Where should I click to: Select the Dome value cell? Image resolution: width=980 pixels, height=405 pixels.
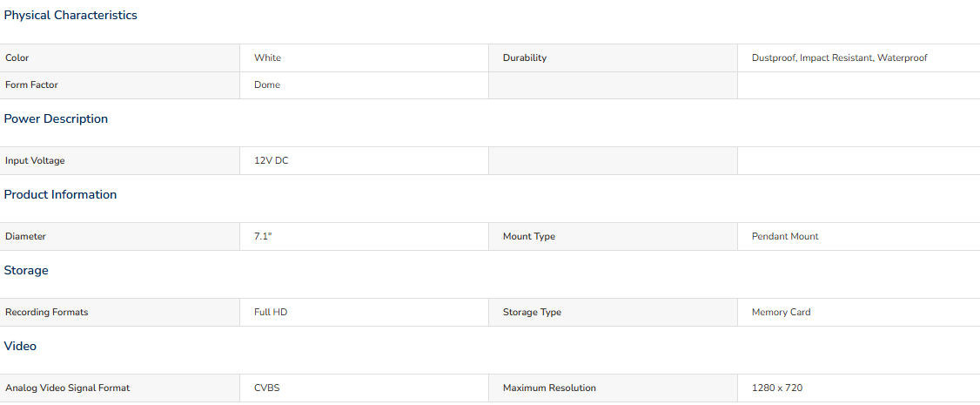364,85
